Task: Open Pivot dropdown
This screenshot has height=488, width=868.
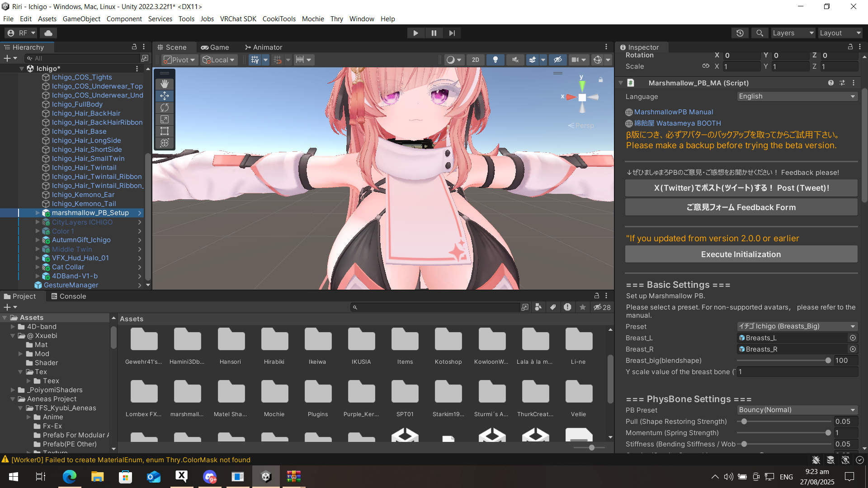Action: pyautogui.click(x=179, y=60)
